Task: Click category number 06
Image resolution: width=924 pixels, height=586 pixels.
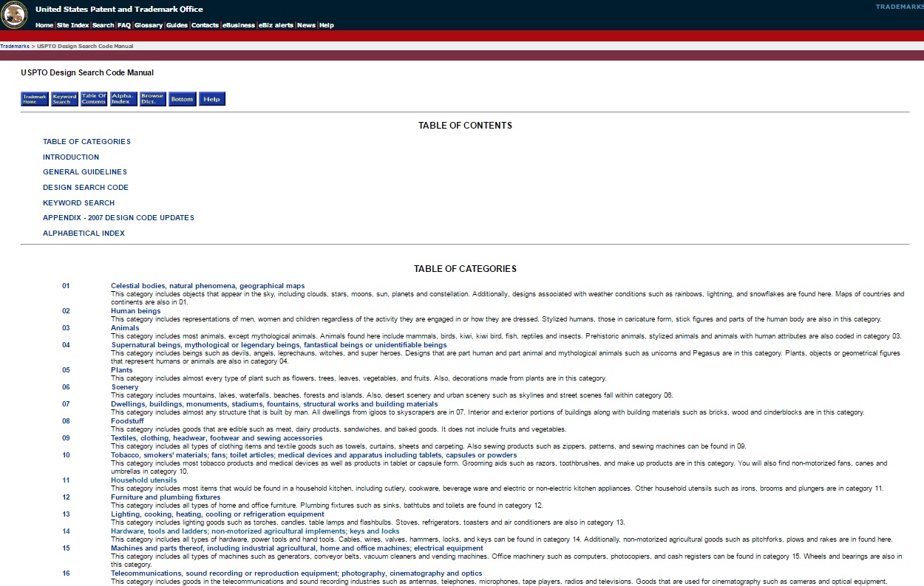Action: coord(67,387)
